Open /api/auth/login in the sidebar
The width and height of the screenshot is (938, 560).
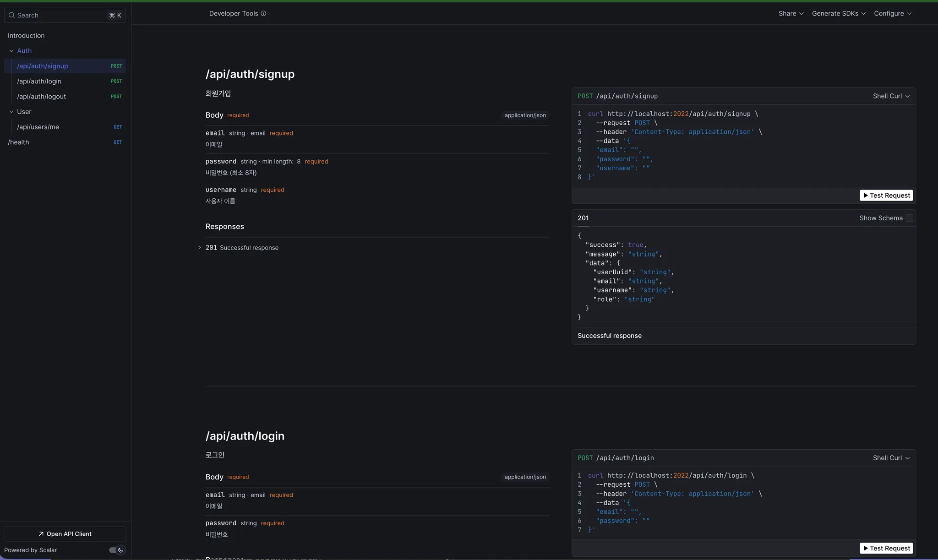(39, 82)
